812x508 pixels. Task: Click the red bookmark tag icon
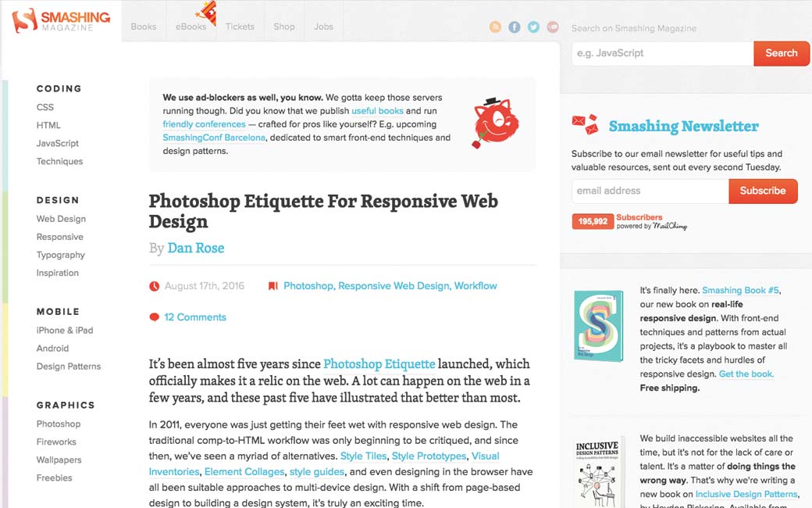pyautogui.click(x=273, y=286)
